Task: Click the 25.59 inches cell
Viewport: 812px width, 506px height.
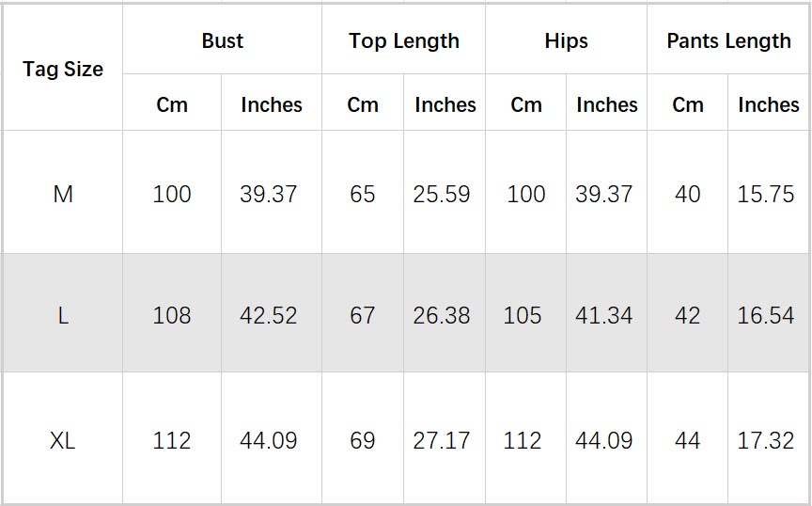Action: [x=442, y=194]
